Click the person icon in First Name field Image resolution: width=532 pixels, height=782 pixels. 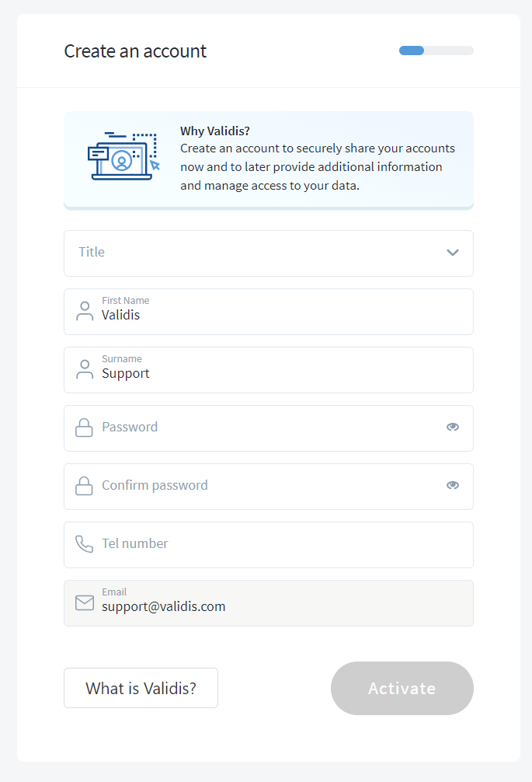point(85,311)
